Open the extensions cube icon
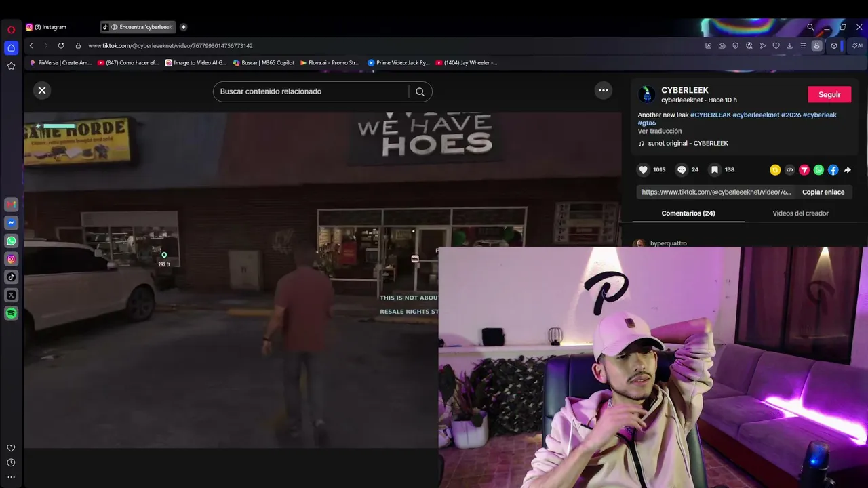The width and height of the screenshot is (868, 488). tap(833, 46)
